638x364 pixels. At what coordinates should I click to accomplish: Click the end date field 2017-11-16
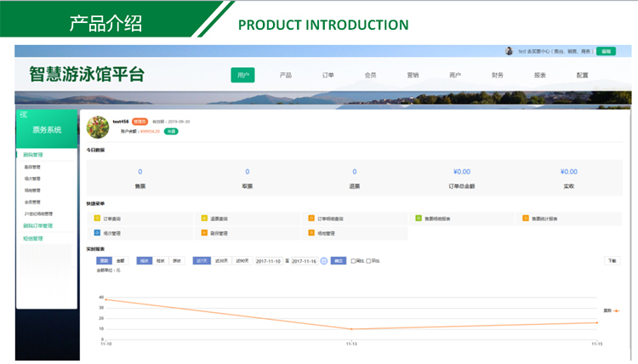click(305, 261)
